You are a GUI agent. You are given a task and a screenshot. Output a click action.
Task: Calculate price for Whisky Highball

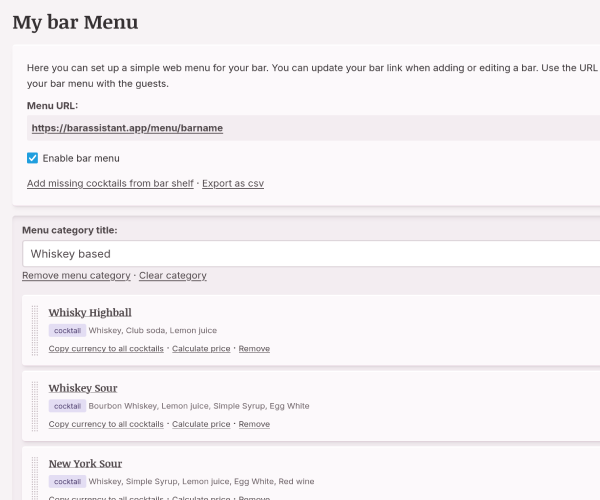[201, 348]
